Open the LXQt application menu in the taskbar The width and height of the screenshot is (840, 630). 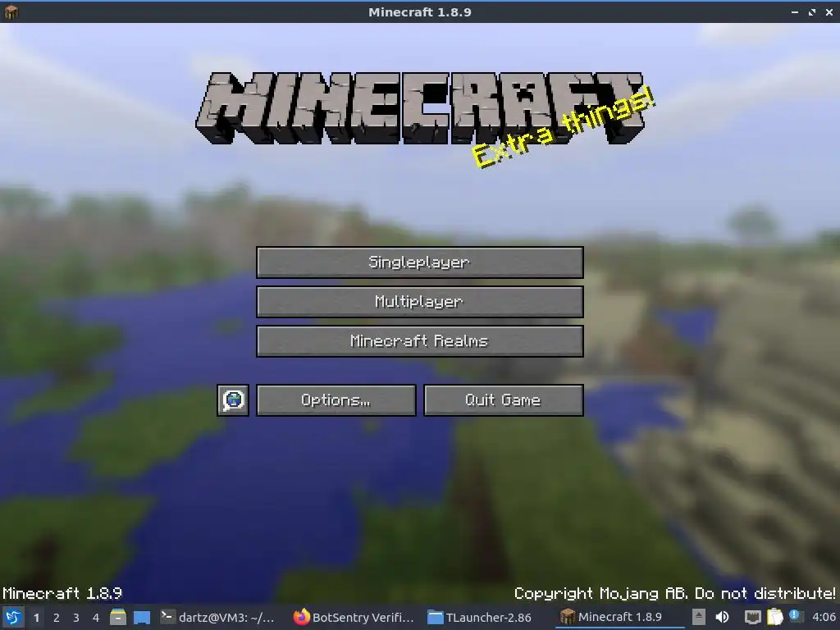[13, 617]
